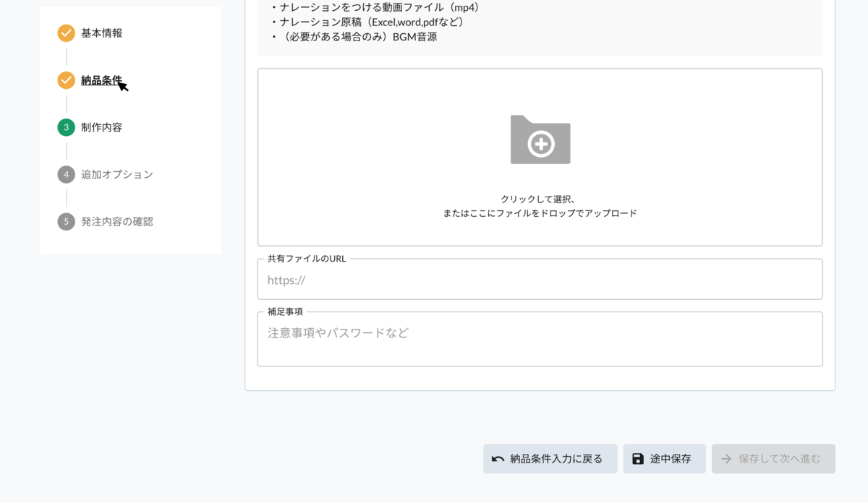The width and height of the screenshot is (868, 503).
Task: Click the folder-plus upload icon
Action: click(540, 139)
